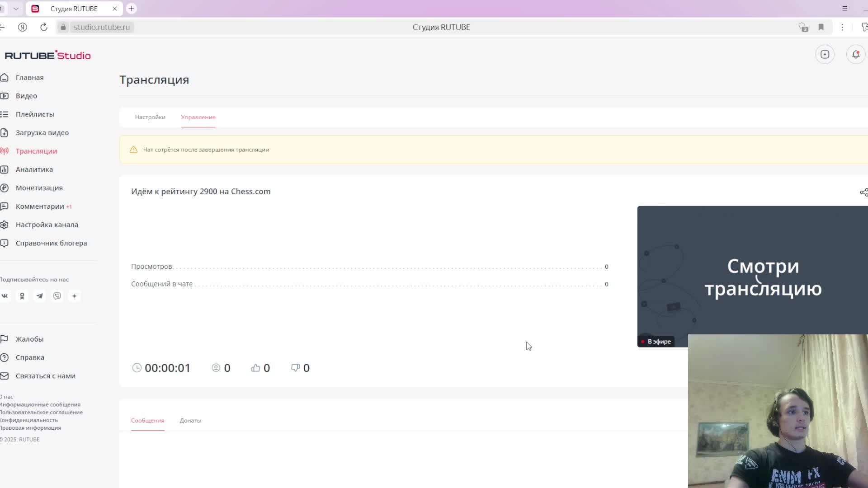Screen dimensions: 868x488
Task: Open Монетизация in the sidebar
Action: [39, 188]
